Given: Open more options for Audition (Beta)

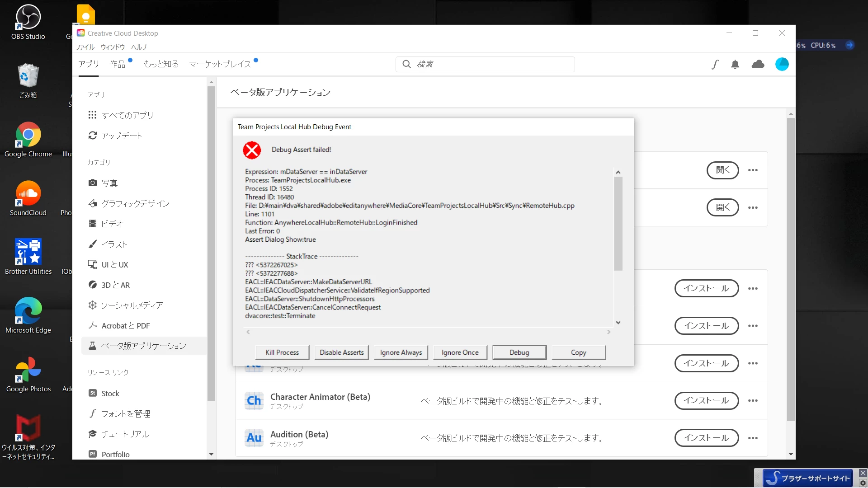Looking at the screenshot, I should [x=753, y=438].
